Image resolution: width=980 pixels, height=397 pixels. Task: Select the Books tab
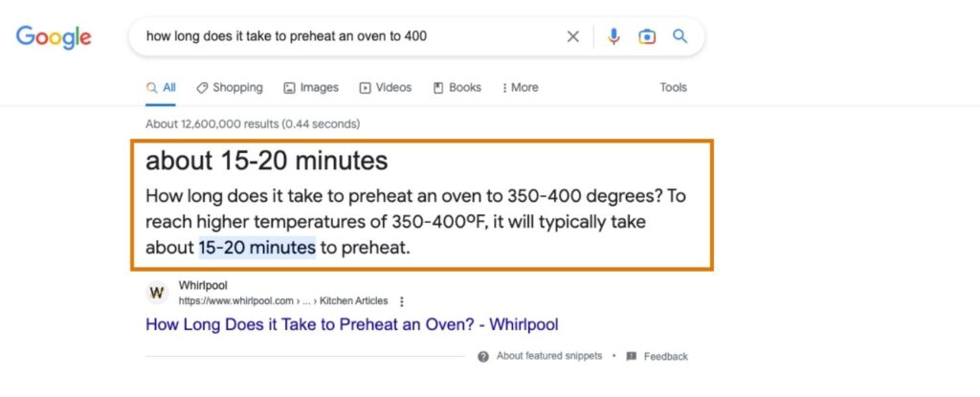pyautogui.click(x=457, y=87)
